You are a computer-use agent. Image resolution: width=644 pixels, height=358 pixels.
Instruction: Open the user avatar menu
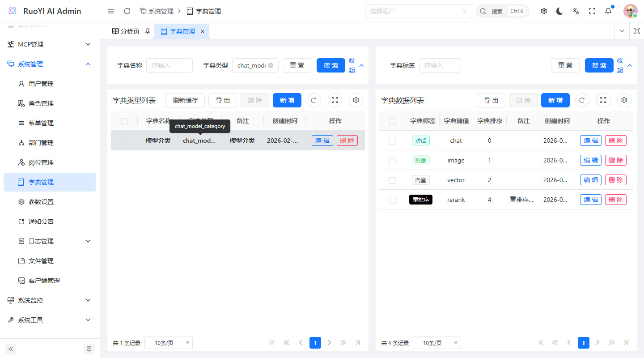630,11
